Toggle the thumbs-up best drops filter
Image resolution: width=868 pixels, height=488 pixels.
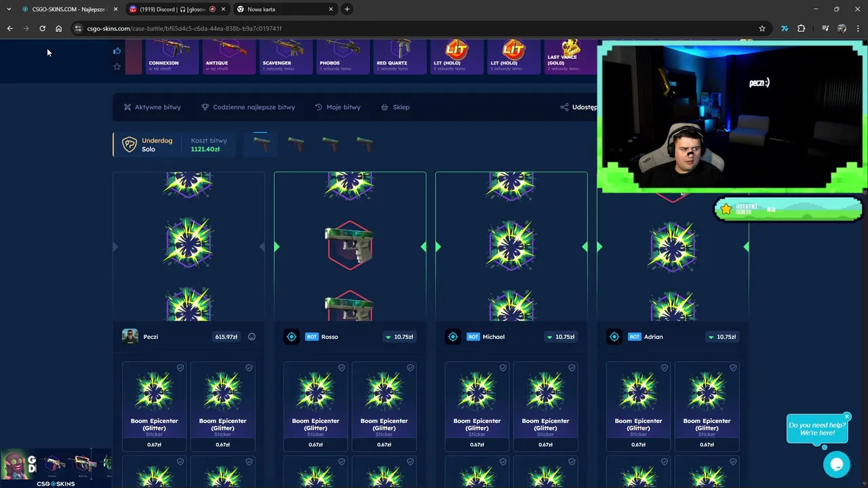coord(117,51)
